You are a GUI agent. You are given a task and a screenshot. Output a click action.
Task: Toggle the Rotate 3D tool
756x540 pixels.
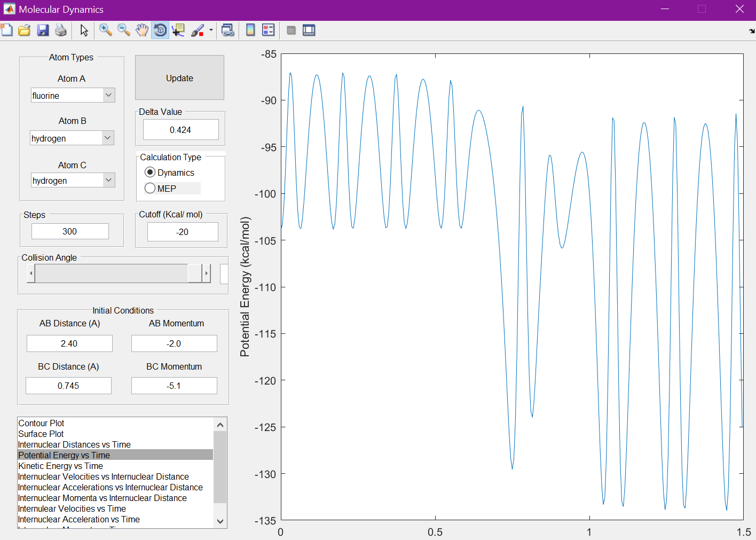tap(160, 30)
